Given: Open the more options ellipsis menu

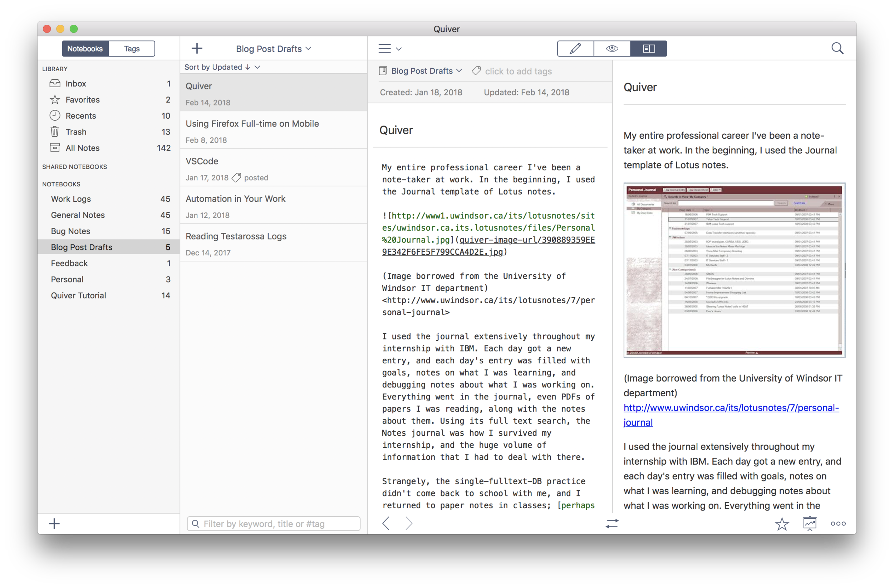Looking at the screenshot, I should coord(838,523).
